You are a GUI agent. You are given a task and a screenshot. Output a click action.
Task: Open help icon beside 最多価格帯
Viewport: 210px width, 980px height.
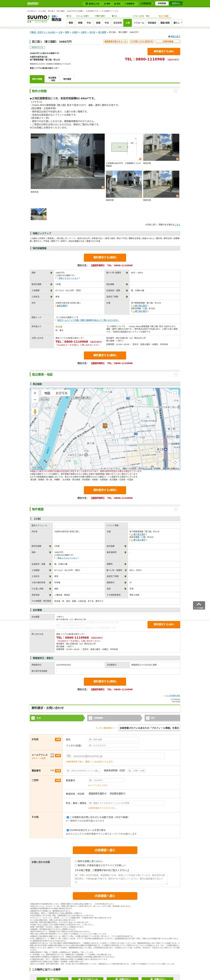click(x=125, y=552)
